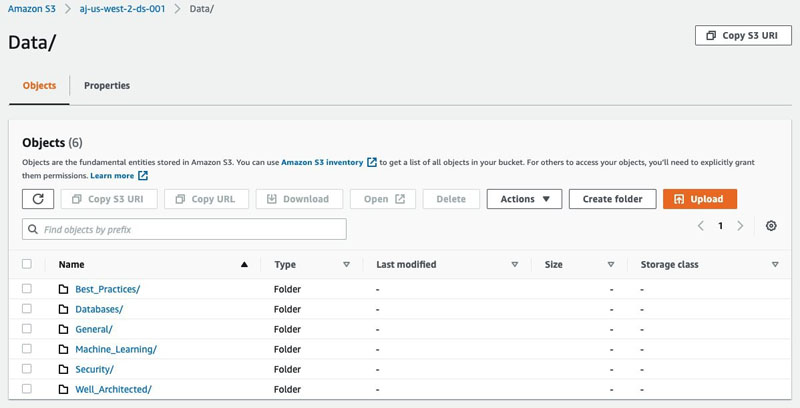
Task: Click the Download toolbar button
Action: pyautogui.click(x=299, y=199)
